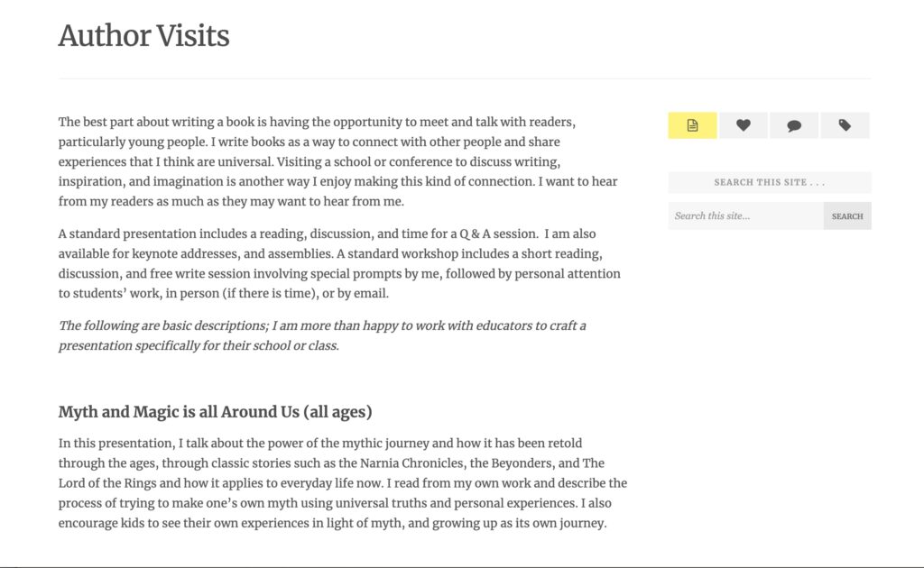Switch to the speech bubble comments tab

[x=794, y=125]
